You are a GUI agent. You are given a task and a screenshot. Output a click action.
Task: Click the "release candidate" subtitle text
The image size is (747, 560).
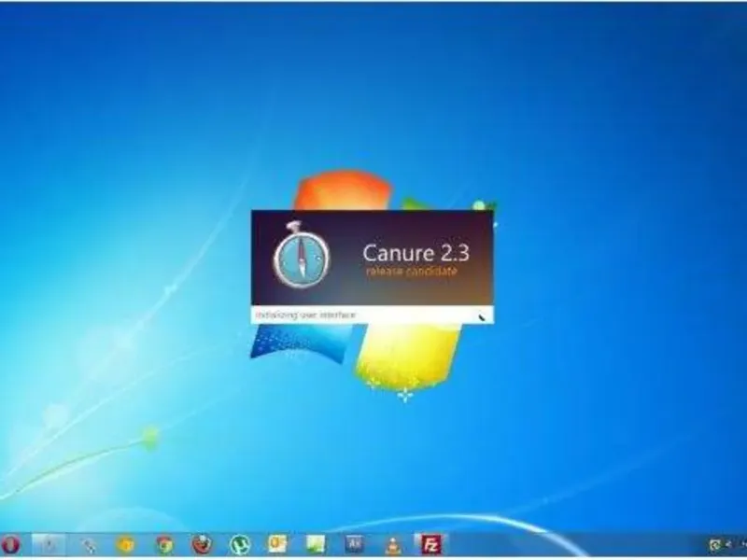412,272
